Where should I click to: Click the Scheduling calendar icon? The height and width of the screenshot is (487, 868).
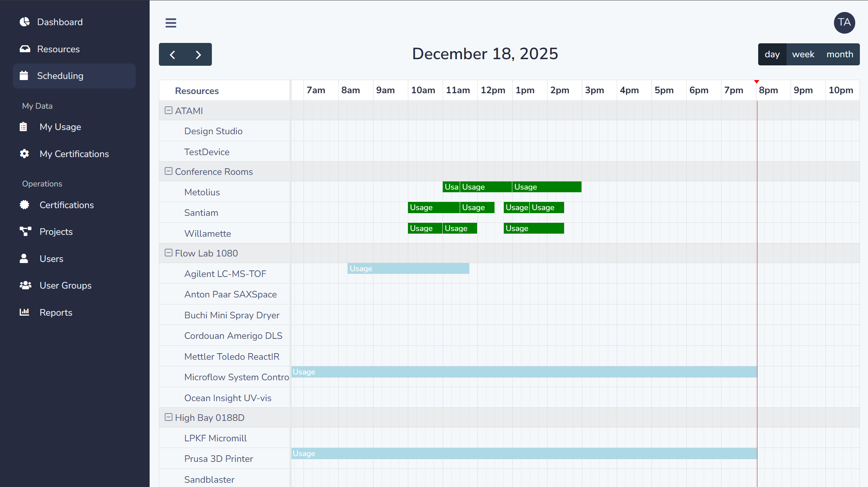(24, 76)
